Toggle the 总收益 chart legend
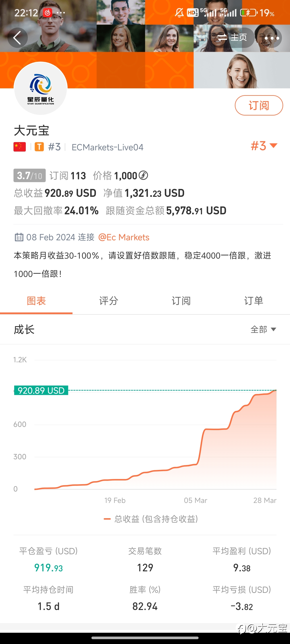 pos(151,519)
